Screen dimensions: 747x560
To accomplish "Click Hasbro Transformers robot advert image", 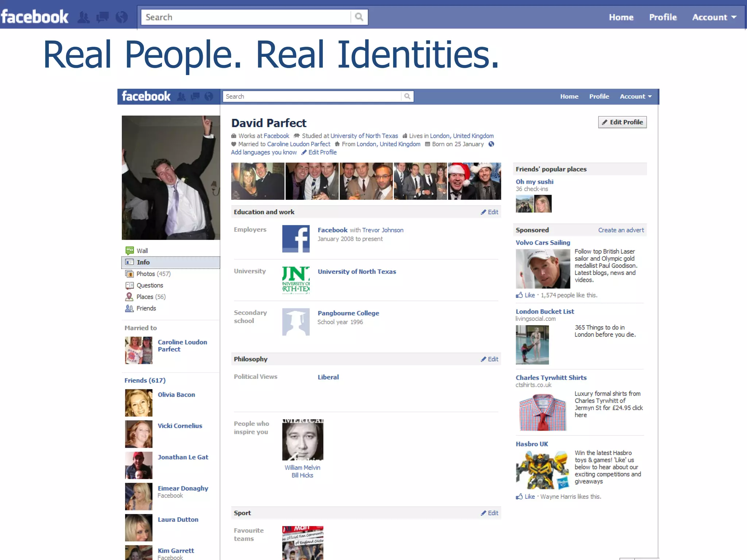I will (543, 470).
